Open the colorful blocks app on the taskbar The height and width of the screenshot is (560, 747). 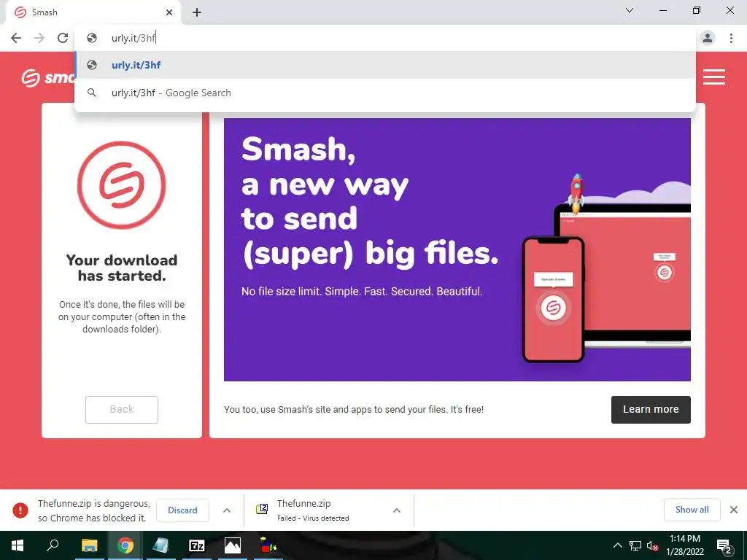[268, 545]
